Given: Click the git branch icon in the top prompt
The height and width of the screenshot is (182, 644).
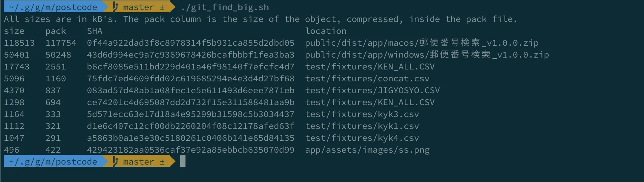Looking at the screenshot, I should click(115, 7).
